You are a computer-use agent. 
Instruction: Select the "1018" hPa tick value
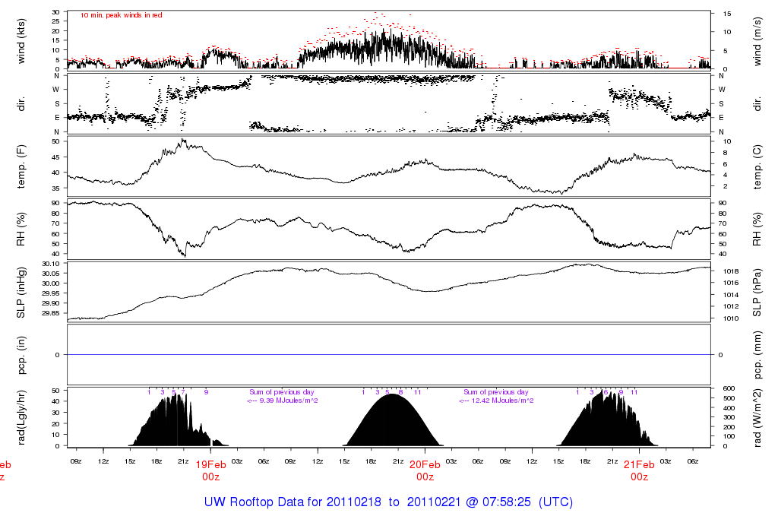pos(731,271)
